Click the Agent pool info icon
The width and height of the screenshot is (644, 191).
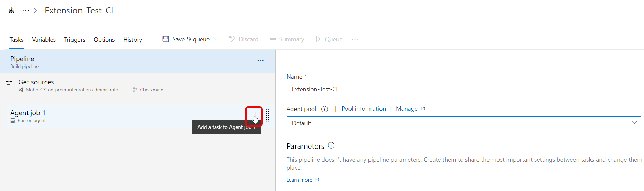(x=324, y=109)
